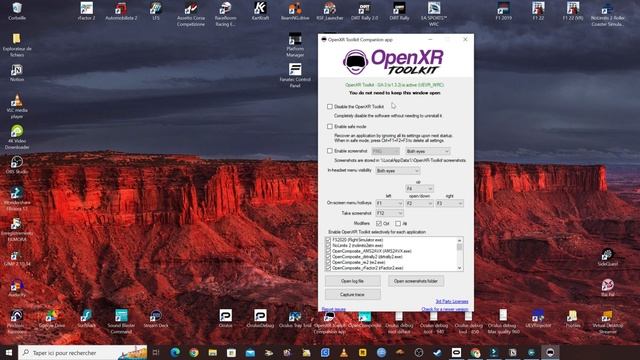Open VLC media player desktop icon
Image resolution: width=640 pixels, height=360 pixels.
(x=17, y=106)
